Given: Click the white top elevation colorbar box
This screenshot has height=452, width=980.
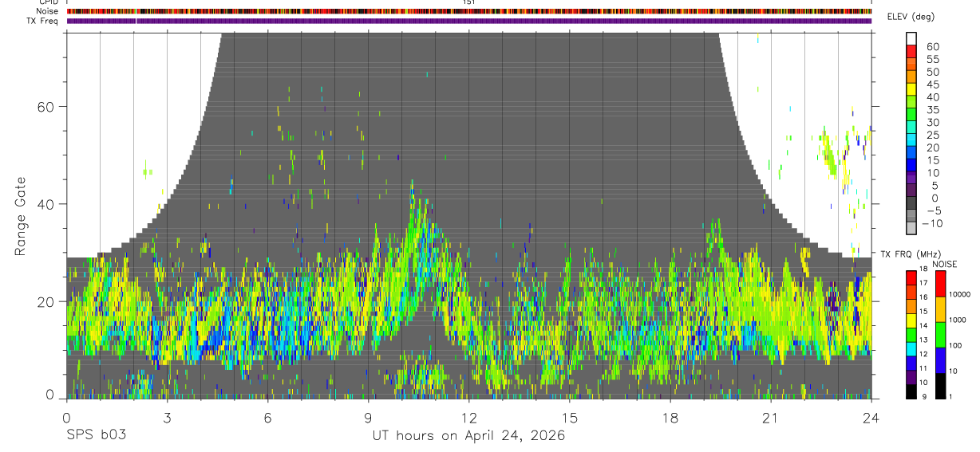Looking at the screenshot, I should tap(911, 39).
